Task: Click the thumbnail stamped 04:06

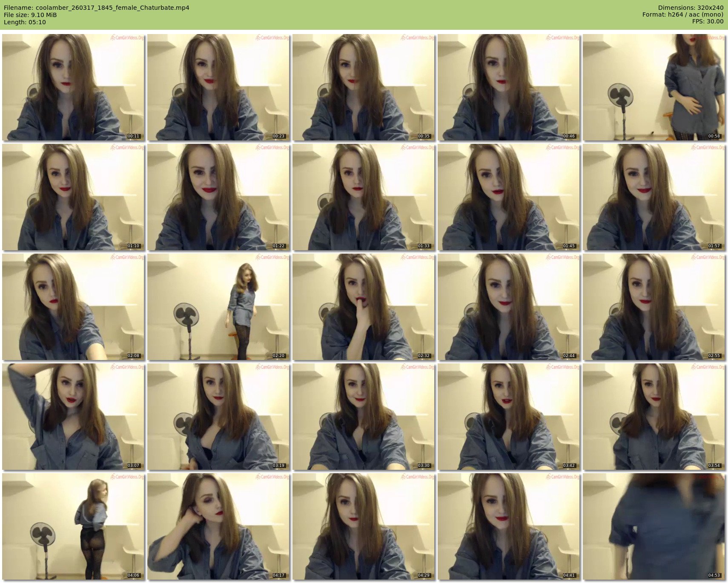Action: click(73, 526)
